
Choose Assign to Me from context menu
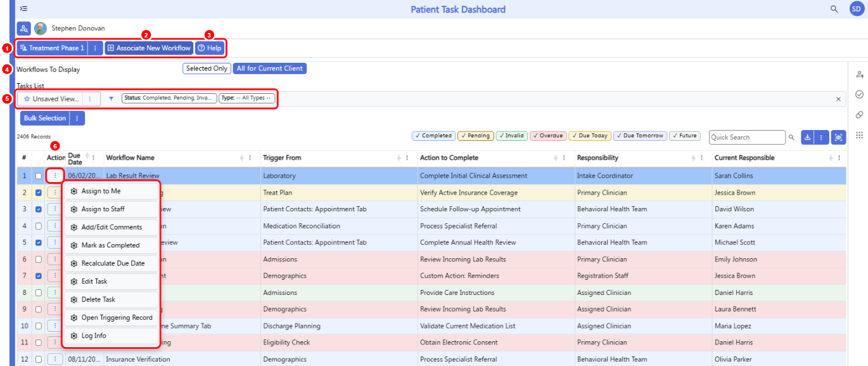(x=112, y=191)
